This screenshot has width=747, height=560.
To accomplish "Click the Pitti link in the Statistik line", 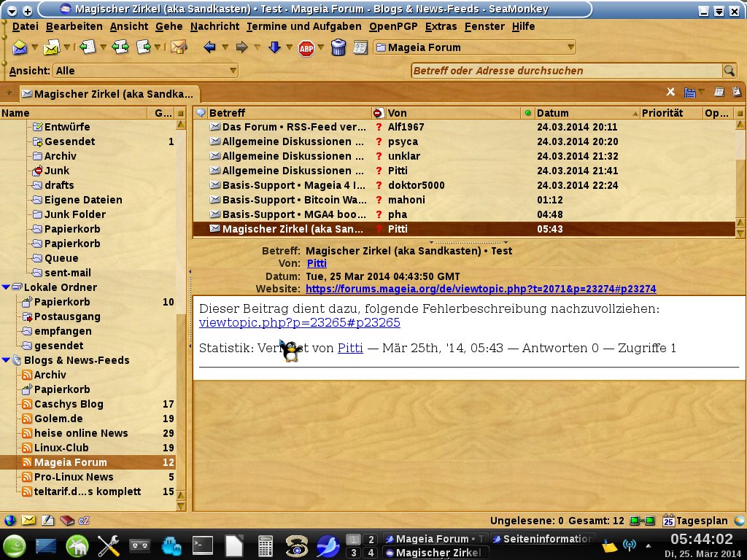I will pos(350,348).
